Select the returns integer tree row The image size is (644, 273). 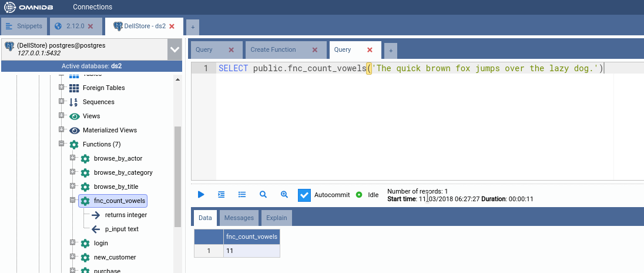coord(126,215)
